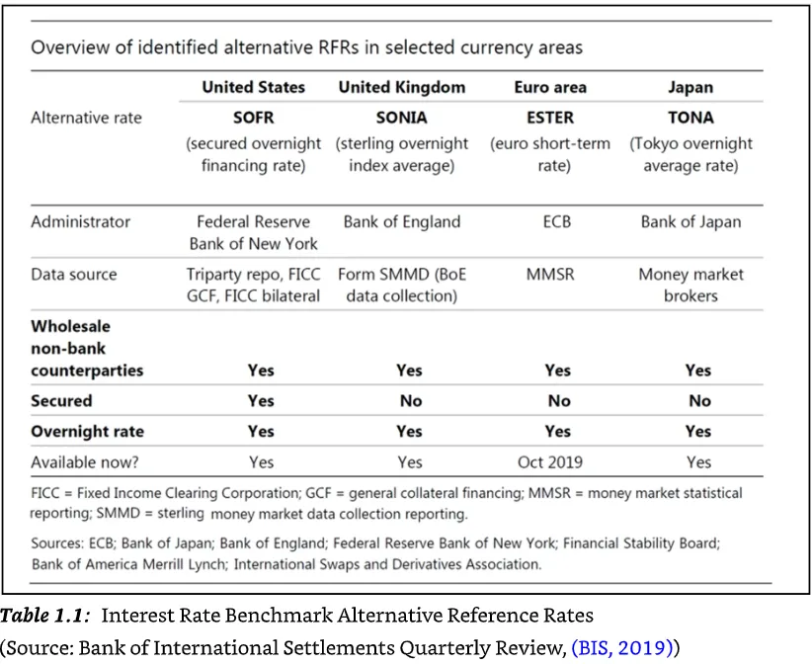This screenshot has height=664, width=812.
Task: Click the United States column header
Action: (253, 87)
